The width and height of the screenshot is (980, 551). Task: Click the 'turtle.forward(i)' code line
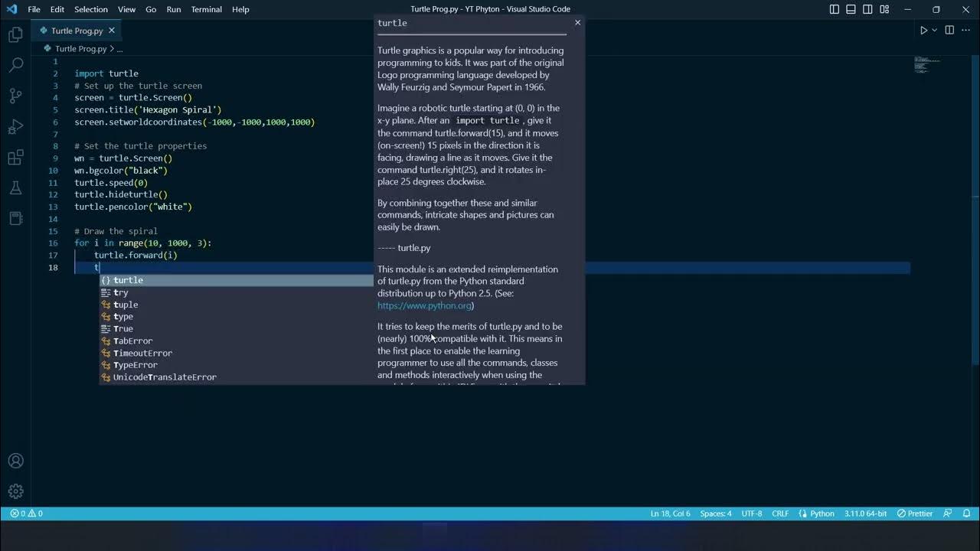point(136,255)
